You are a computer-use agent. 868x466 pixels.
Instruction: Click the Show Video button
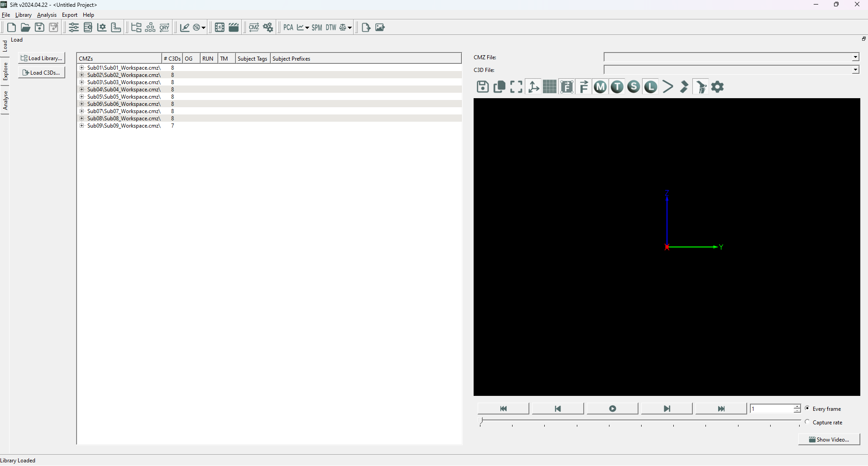coord(829,440)
